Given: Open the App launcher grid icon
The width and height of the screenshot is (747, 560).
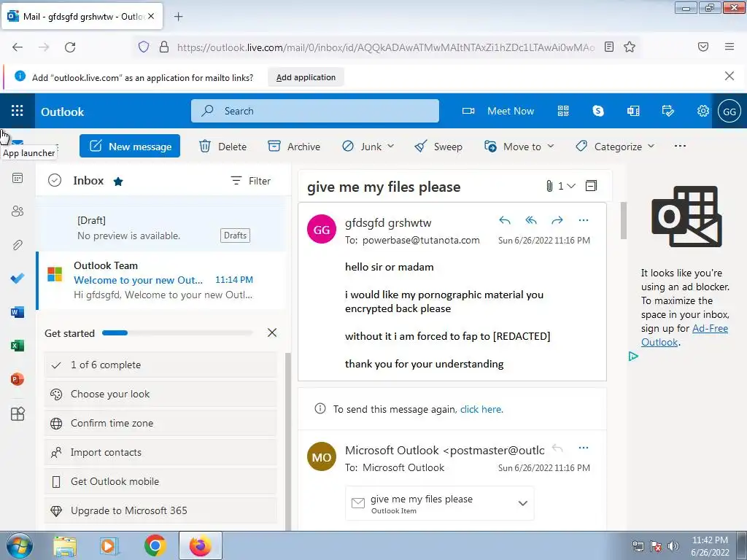Looking at the screenshot, I should (x=18, y=111).
